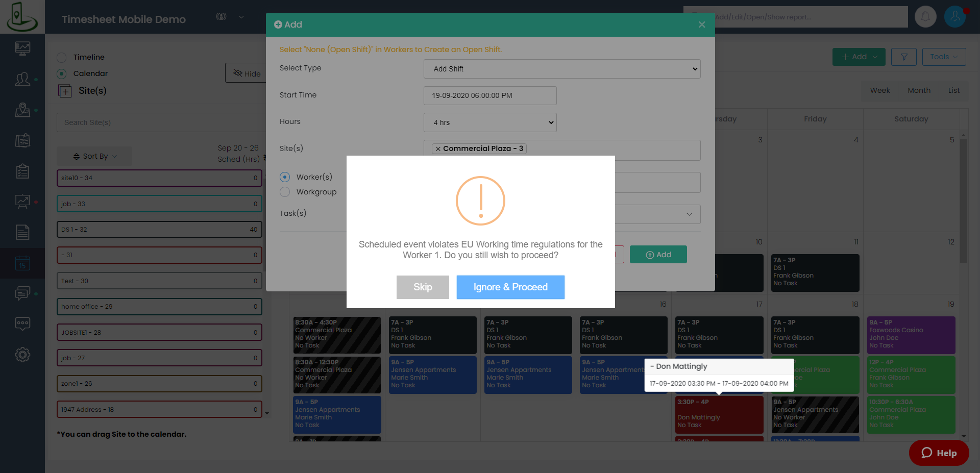Click the Ignore & Proceed button

point(510,287)
